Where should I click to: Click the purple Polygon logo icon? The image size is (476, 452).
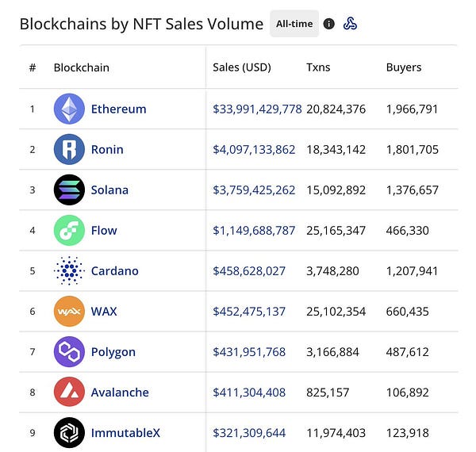pos(69,351)
